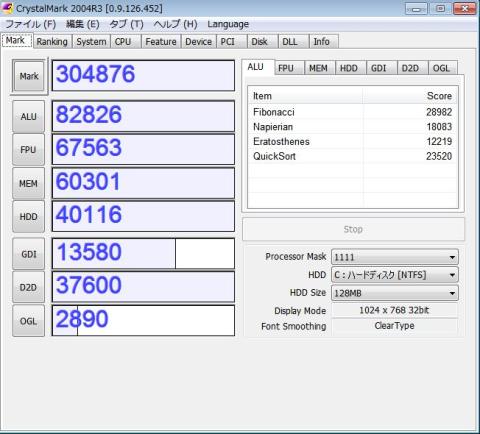
Task: Select the ALU results tab
Action: (x=257, y=67)
